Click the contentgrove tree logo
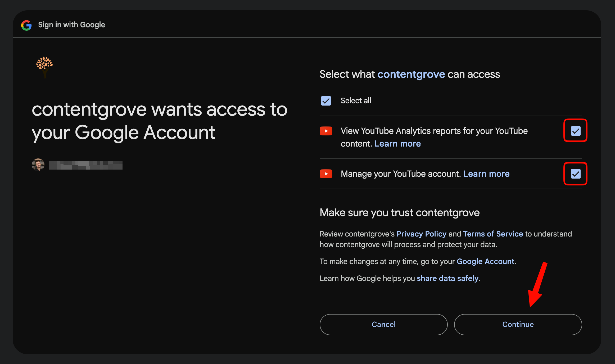Image resolution: width=615 pixels, height=364 pixels. point(44,67)
